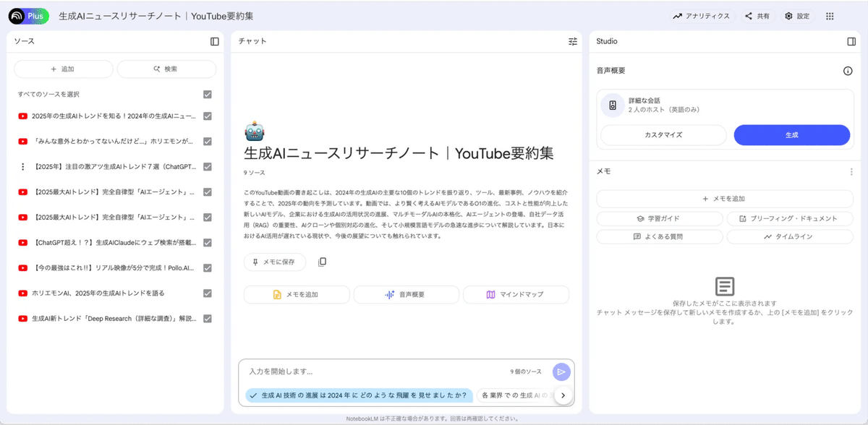Expand more suggested questions with the chevron
The image size is (868, 425).
pos(563,395)
